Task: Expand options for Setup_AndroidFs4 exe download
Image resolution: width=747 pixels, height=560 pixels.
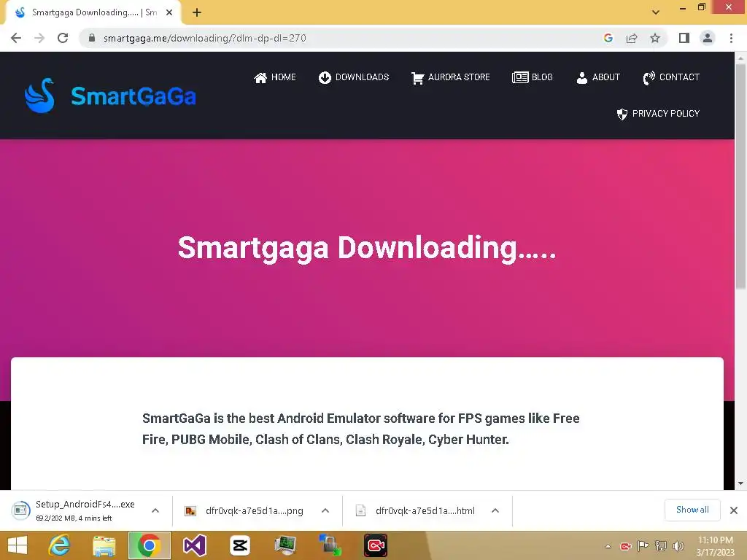Action: click(155, 510)
